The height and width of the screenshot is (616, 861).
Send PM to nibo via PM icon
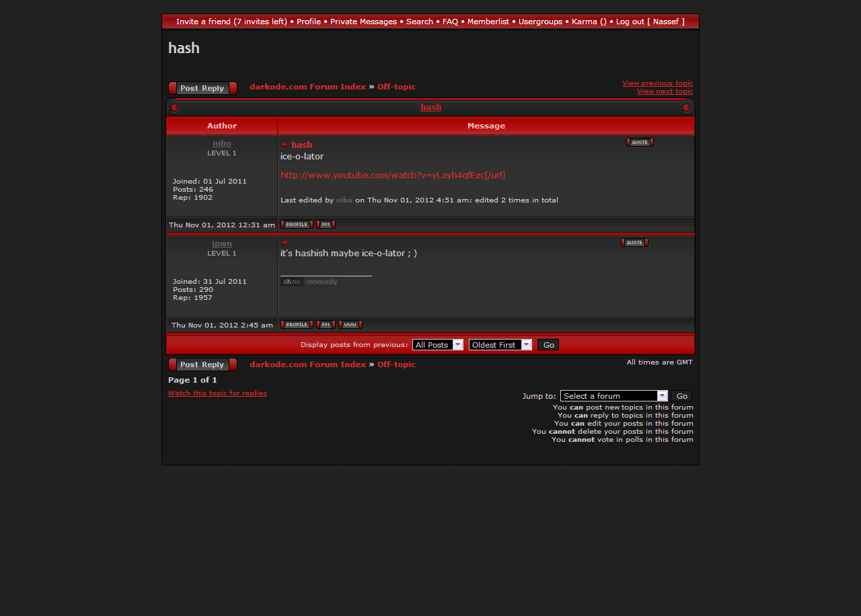coord(326,225)
